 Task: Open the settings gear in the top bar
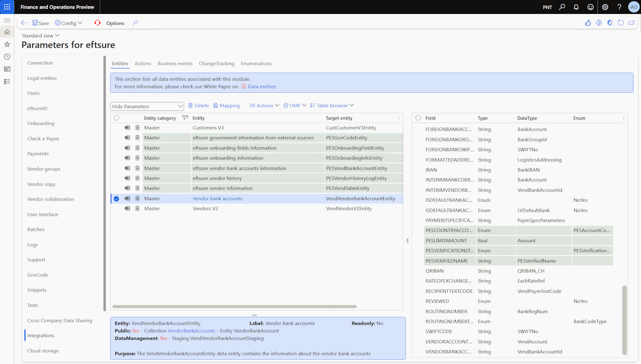tap(605, 7)
